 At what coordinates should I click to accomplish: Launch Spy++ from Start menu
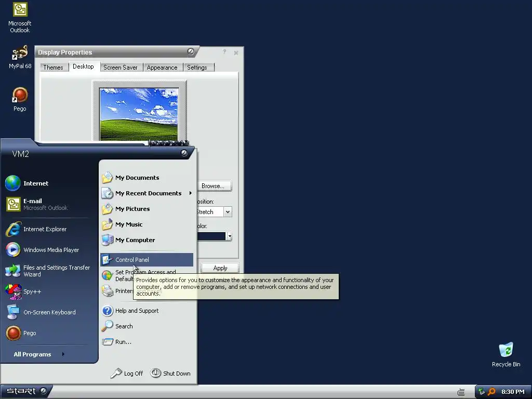49,291
